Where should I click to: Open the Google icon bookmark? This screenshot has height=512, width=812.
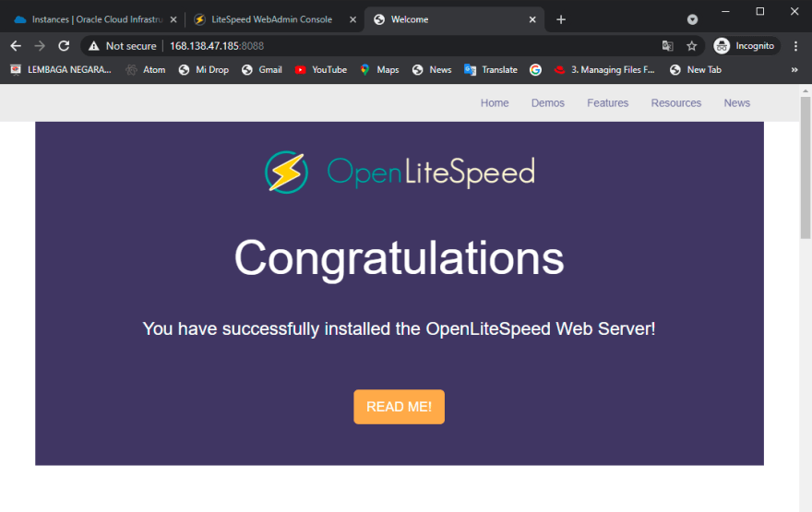(x=535, y=70)
